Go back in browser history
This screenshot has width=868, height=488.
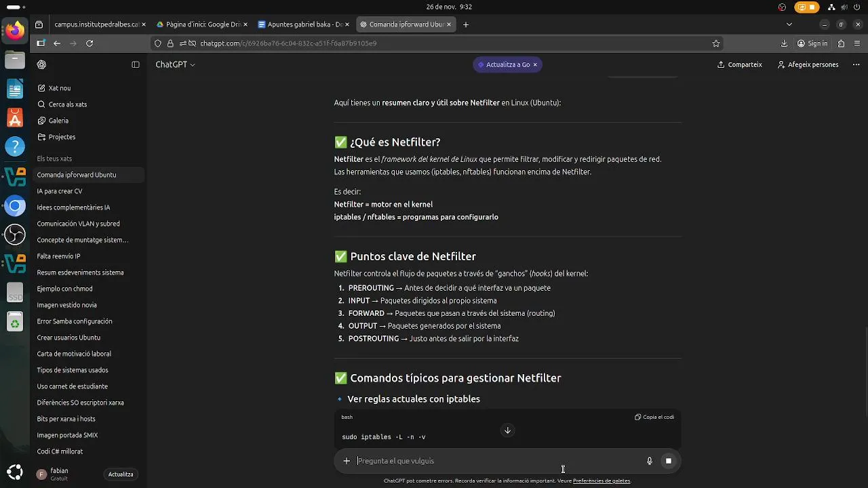tap(57, 43)
